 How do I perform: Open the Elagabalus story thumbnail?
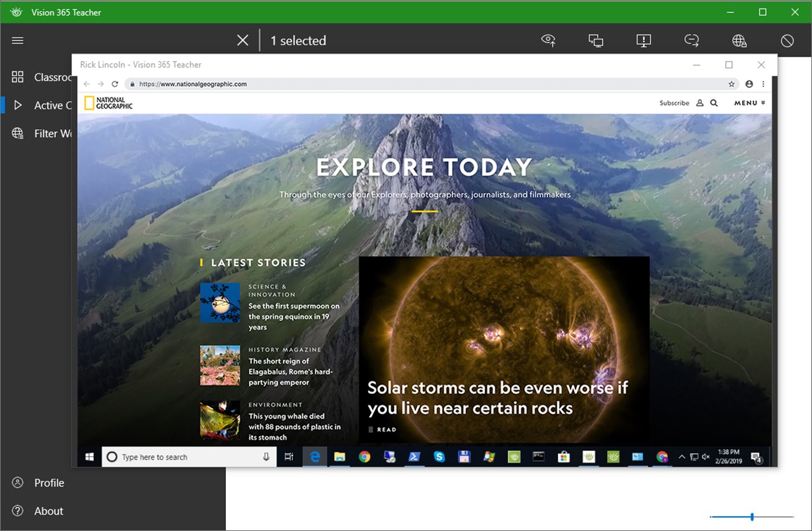220,365
